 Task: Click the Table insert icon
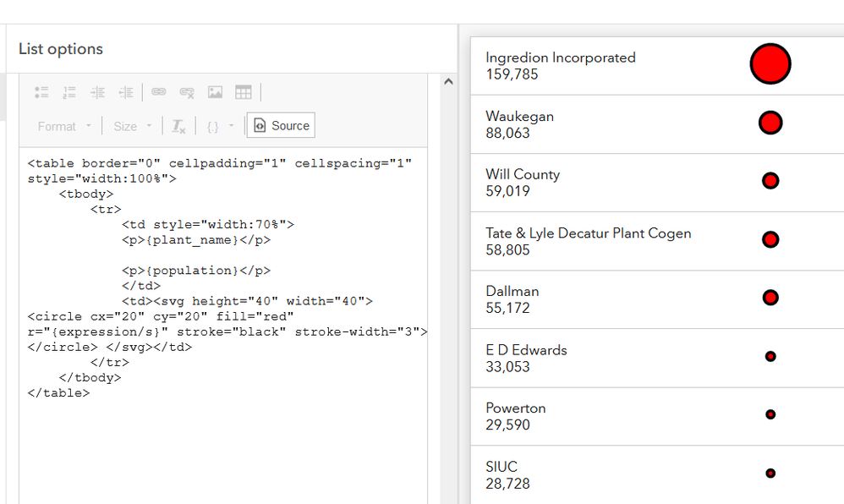244,92
